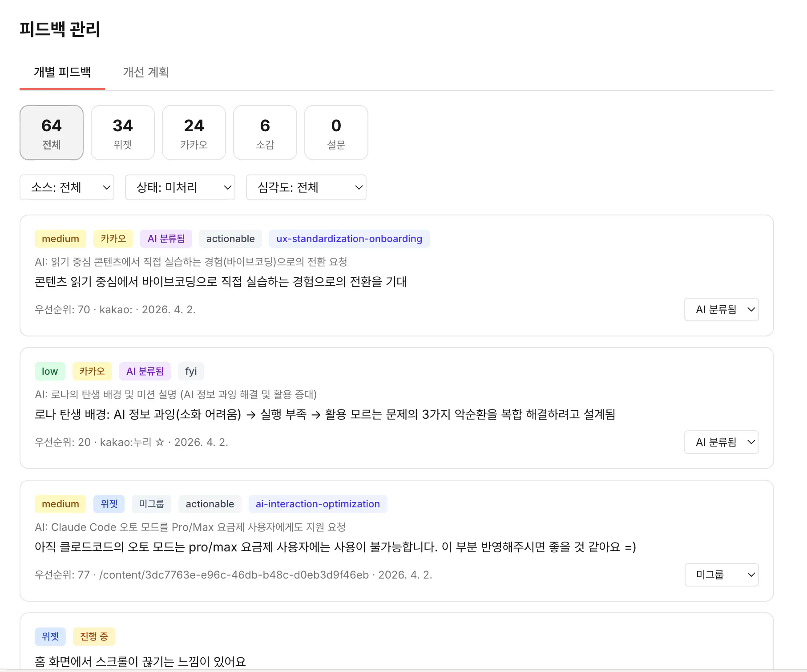The image size is (807, 672).
Task: Click feedback text starting '로나 탄생 배경'
Action: click(x=325, y=414)
